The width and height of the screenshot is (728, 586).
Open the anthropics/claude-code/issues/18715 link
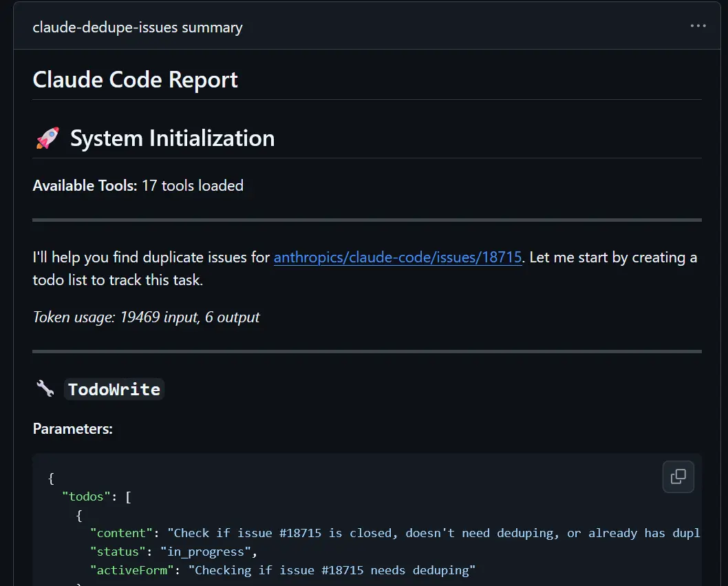point(398,257)
